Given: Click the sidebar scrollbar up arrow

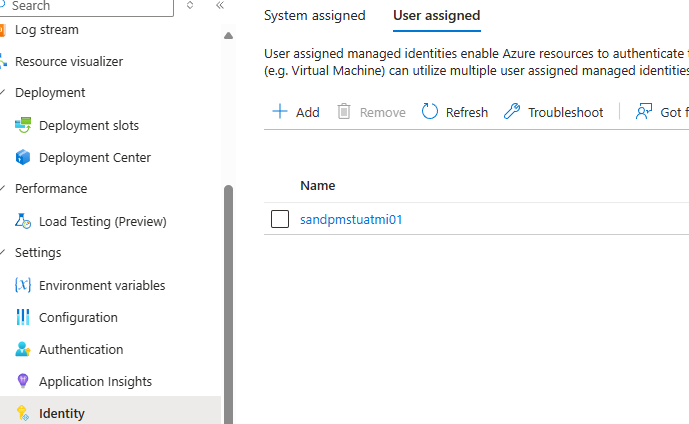Looking at the screenshot, I should point(228,36).
